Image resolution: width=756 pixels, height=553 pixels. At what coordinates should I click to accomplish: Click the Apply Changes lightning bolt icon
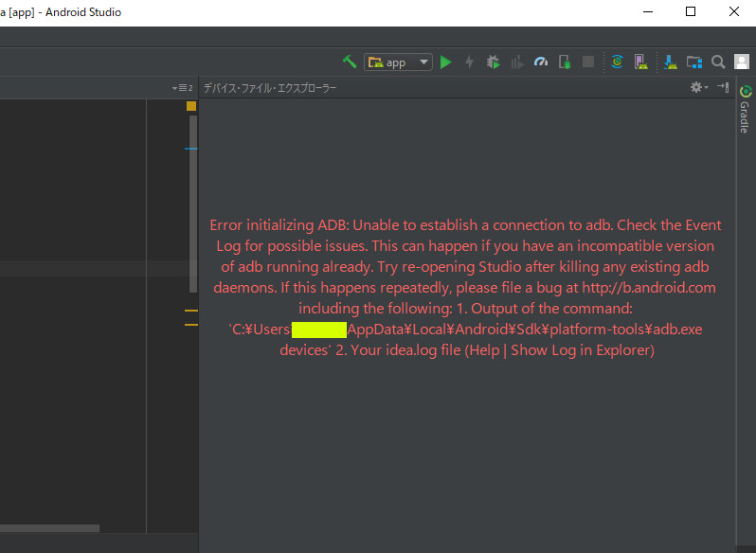pos(469,62)
